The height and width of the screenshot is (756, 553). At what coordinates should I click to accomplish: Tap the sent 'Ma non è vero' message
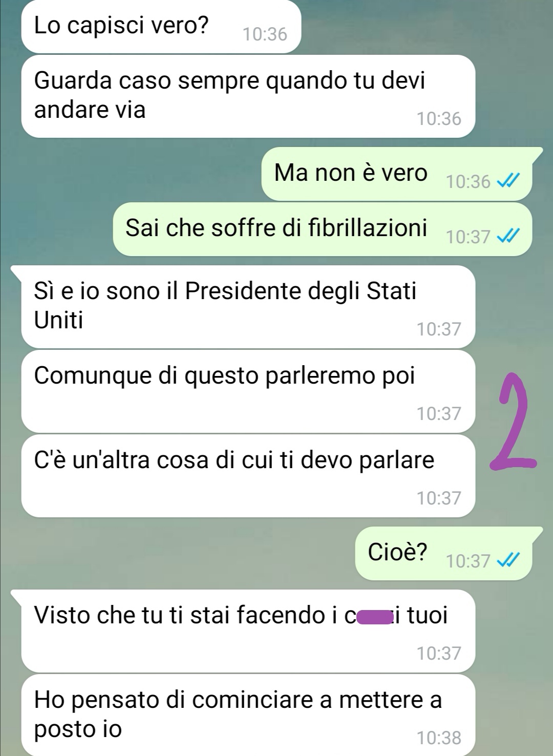(x=396, y=174)
